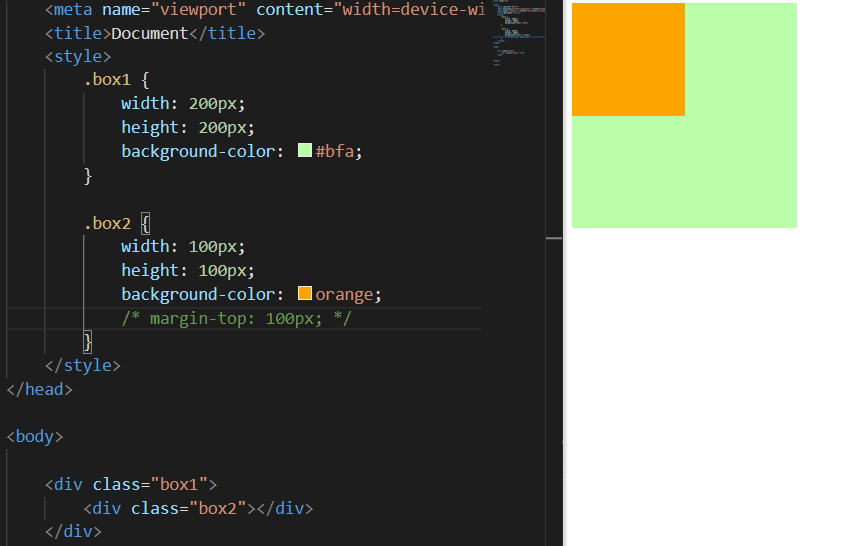
Task: Click the closing </head> tag
Action: [40, 389]
